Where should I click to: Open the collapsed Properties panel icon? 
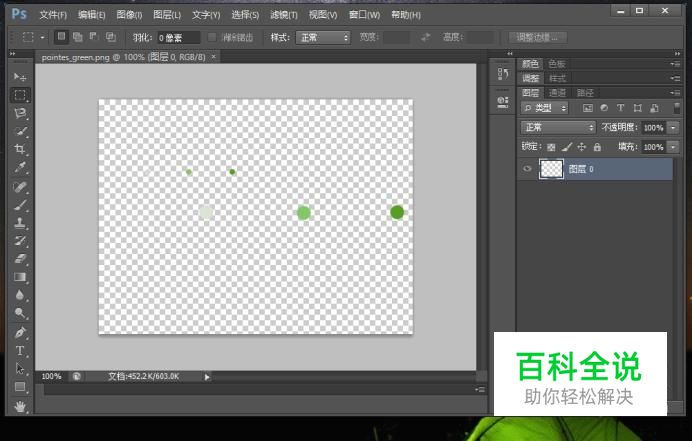503,102
